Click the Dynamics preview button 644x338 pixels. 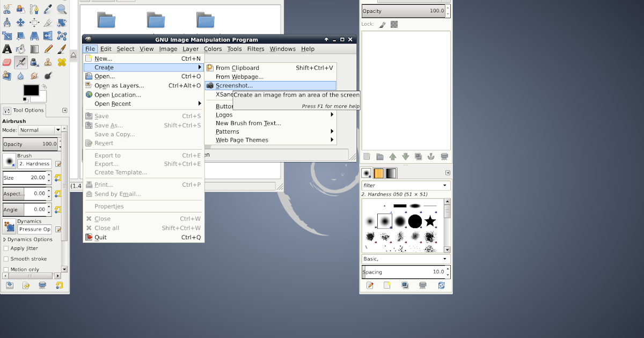click(x=9, y=227)
